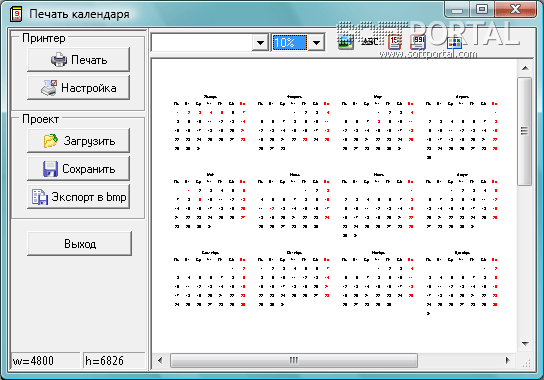Open the 10% zoom dropdown arrow
The image size is (544, 380).
pos(316,43)
